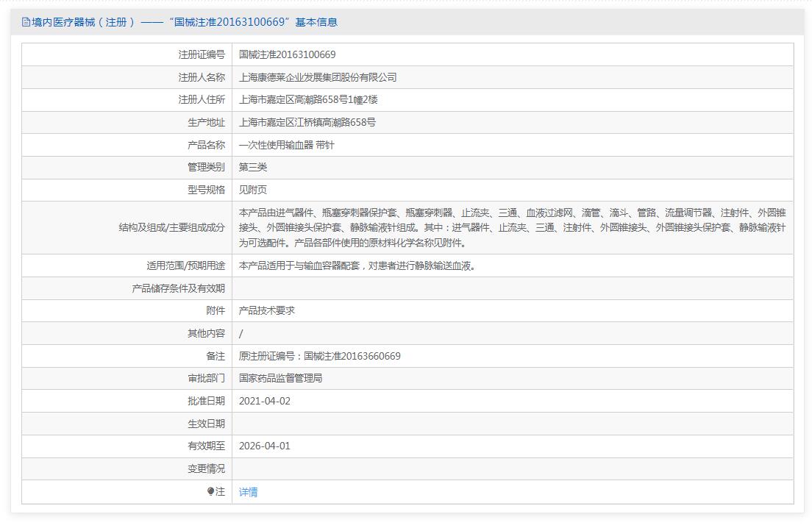Viewport: 812px width, 531px height.
Task: Click approval department 国家药品监督管理局
Action: (280, 378)
